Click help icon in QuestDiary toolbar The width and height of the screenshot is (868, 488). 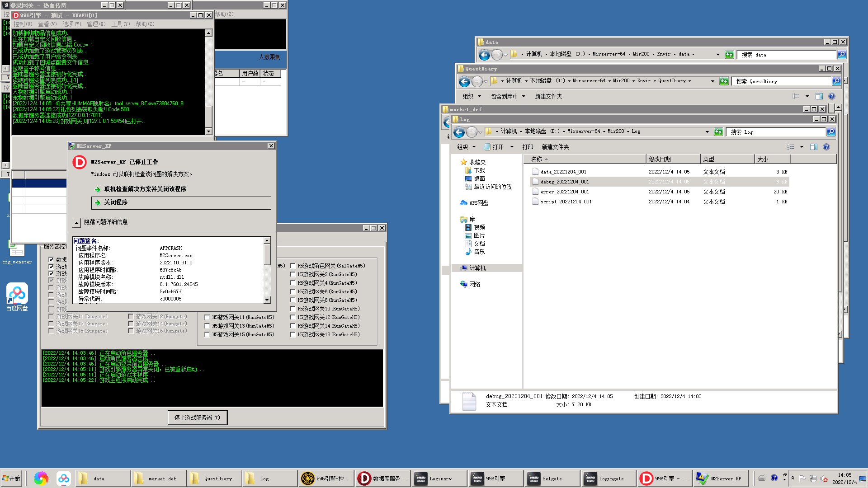pyautogui.click(x=832, y=96)
